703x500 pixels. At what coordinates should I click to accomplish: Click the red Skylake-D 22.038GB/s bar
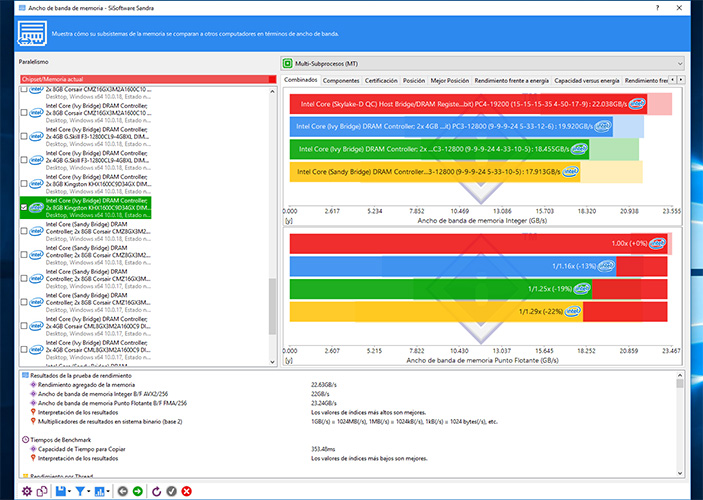pos(468,104)
